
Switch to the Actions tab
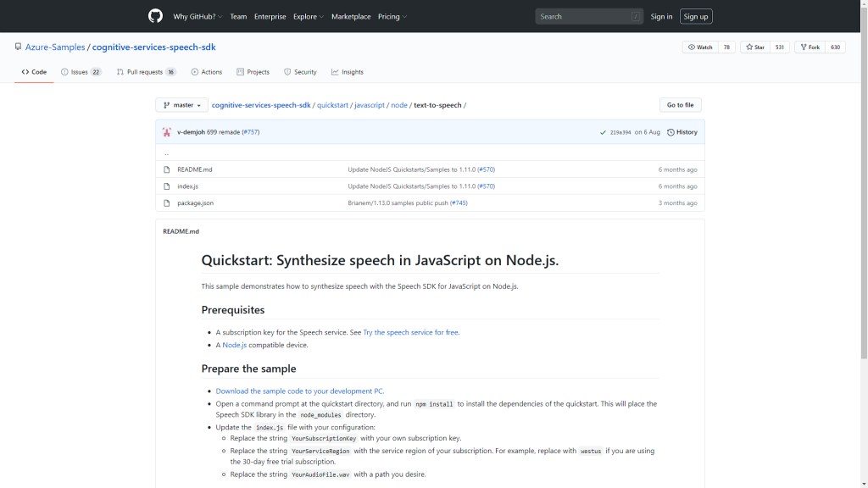pyautogui.click(x=207, y=72)
